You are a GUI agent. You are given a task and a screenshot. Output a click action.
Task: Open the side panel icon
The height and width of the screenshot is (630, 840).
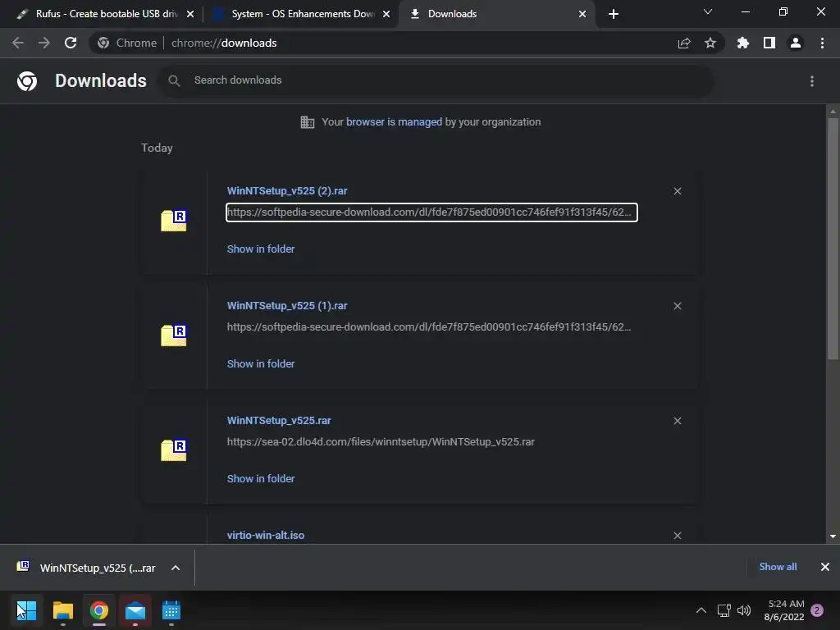(x=769, y=43)
